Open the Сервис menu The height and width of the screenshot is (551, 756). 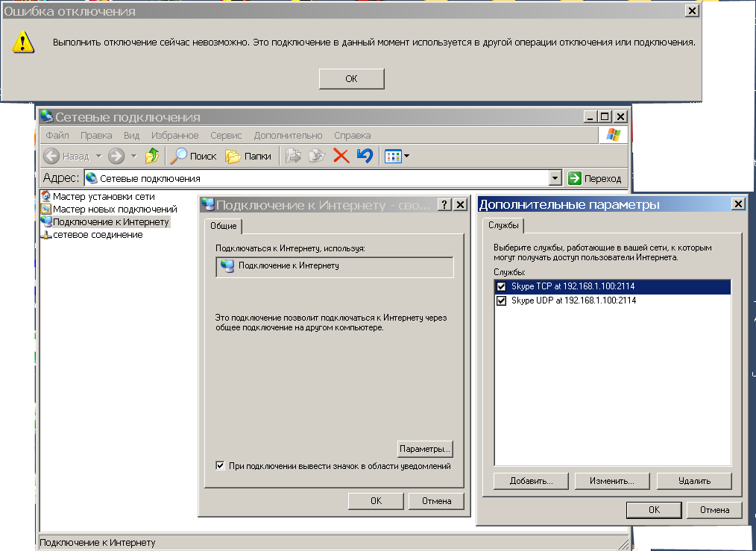coord(226,136)
